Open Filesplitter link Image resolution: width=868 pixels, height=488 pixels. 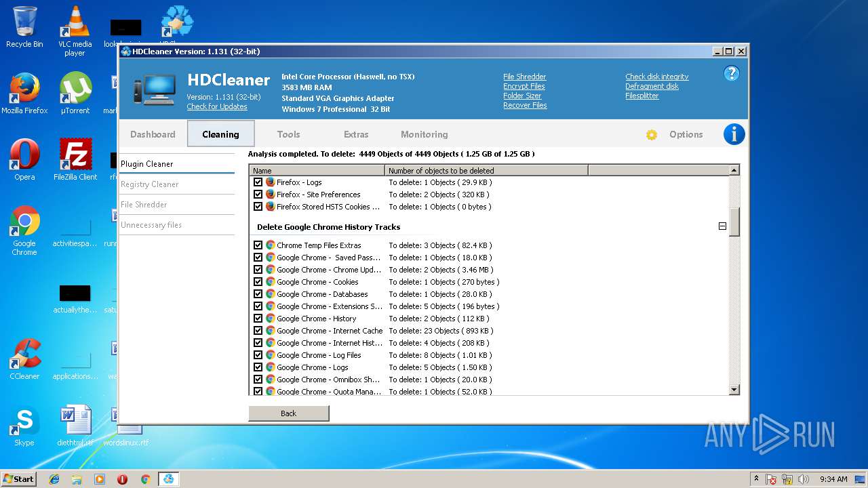coord(642,96)
